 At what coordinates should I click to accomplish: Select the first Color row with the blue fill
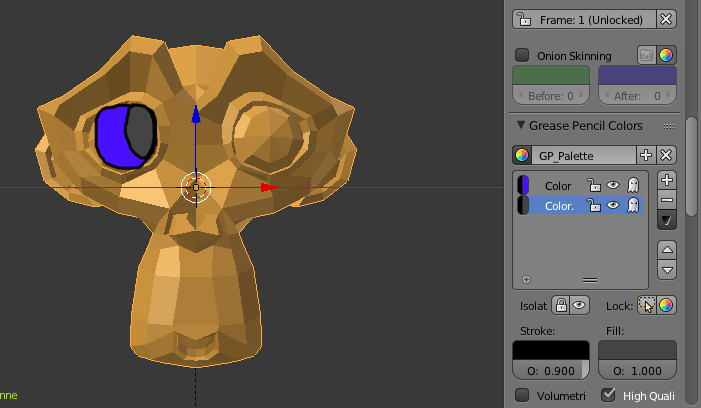tap(580, 185)
